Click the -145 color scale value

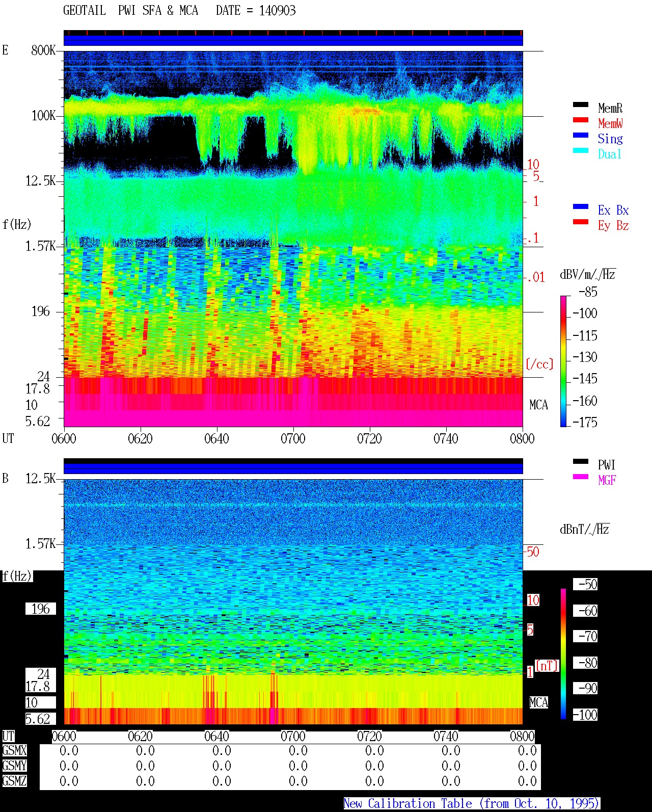point(585,379)
